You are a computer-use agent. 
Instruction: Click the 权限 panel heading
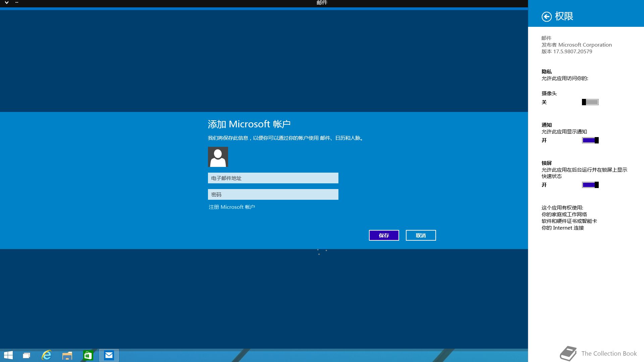[564, 16]
